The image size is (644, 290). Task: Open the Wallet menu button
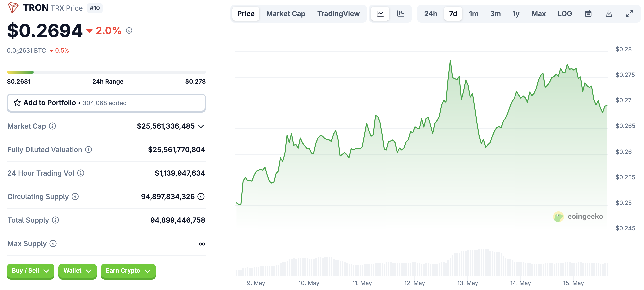(77, 271)
